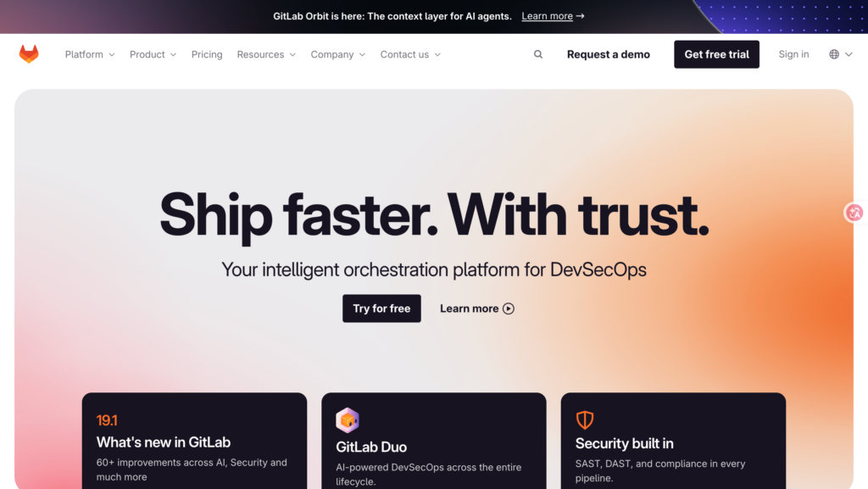The width and height of the screenshot is (868, 489).
Task: Open the language selector chevron
Action: pos(849,54)
